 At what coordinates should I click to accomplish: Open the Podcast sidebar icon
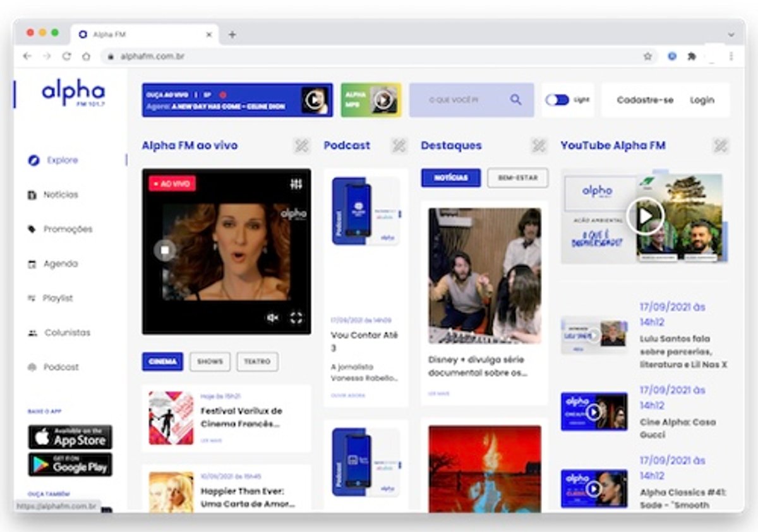point(32,367)
